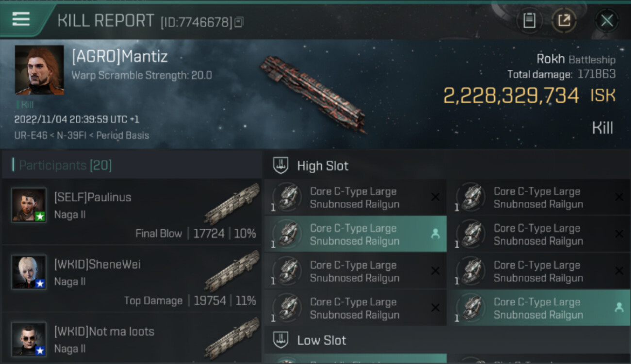Image resolution: width=631 pixels, height=364 pixels.
Task: Open the hamburger menu at top left
Action: (21, 19)
